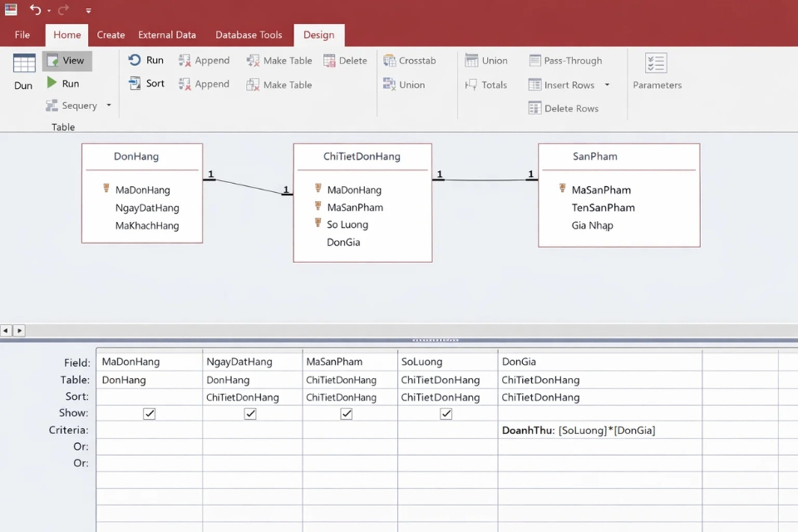This screenshot has height=532, width=798.
Task: Run the query with green play icon
Action: point(52,83)
